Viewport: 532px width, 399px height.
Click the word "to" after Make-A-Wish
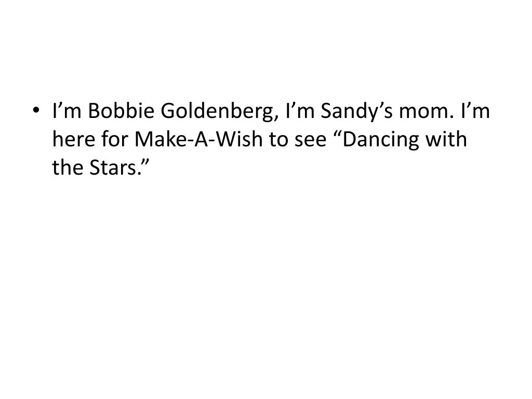(278, 140)
